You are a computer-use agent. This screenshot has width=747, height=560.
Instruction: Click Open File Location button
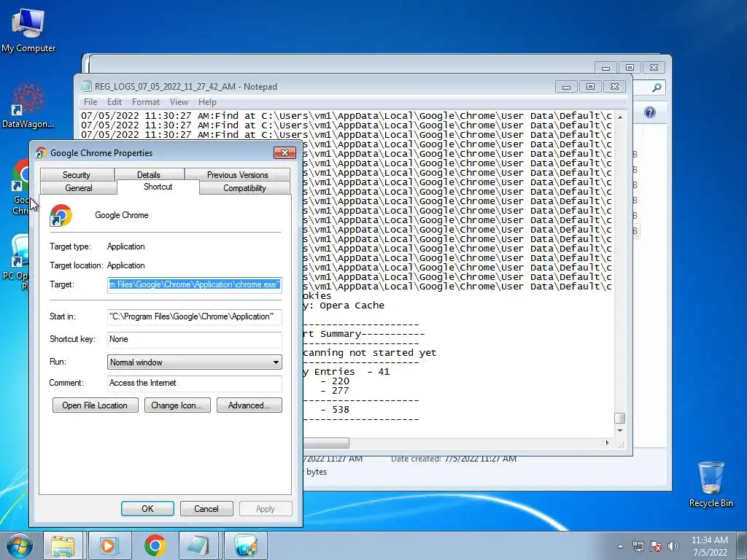pos(96,405)
